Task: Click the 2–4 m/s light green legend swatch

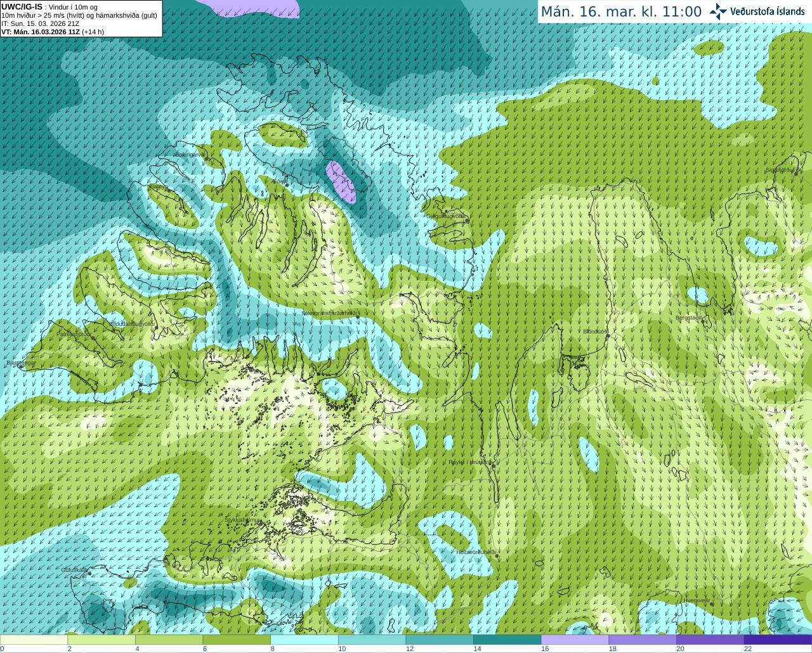Action: pos(101,640)
